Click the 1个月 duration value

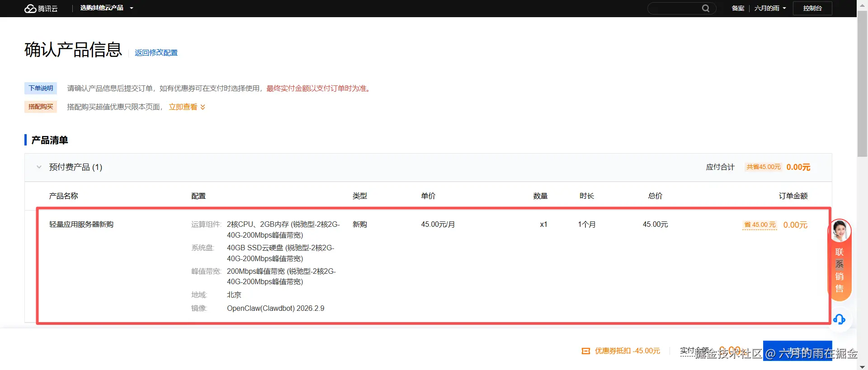pyautogui.click(x=587, y=225)
